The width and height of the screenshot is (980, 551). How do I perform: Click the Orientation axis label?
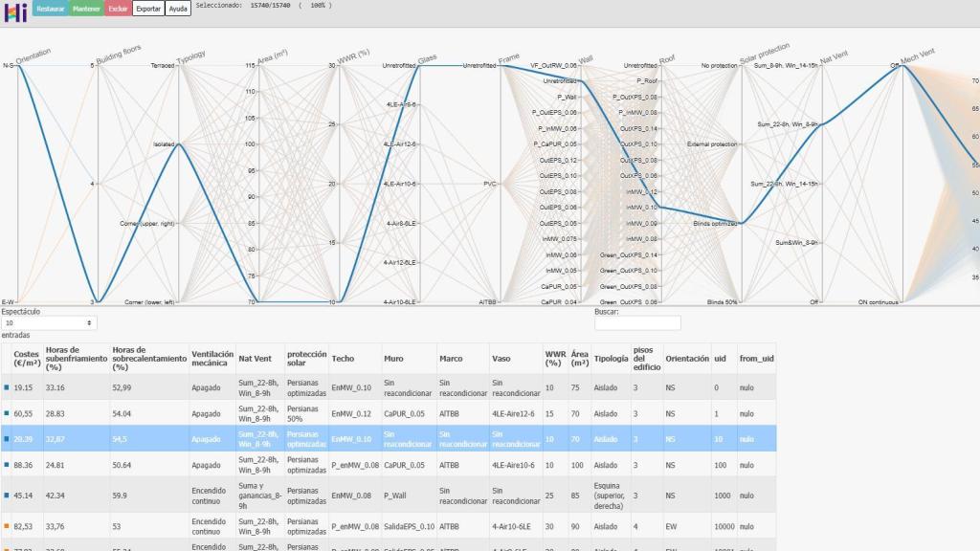[34, 56]
